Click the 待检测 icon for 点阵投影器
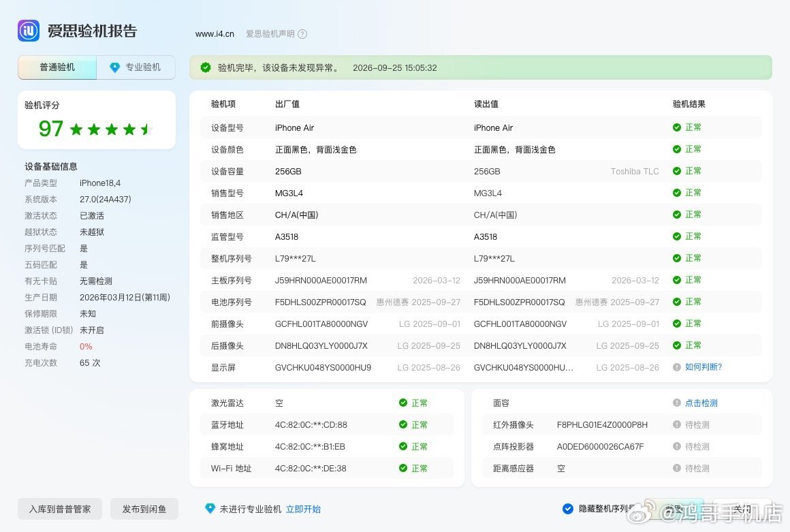Viewport: 790px width, 532px height. [677, 446]
